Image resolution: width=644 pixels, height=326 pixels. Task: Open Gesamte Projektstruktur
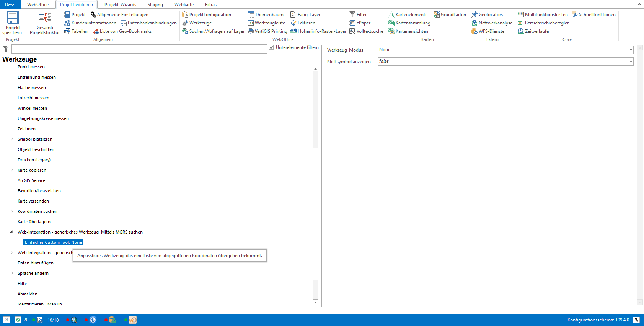(x=45, y=23)
